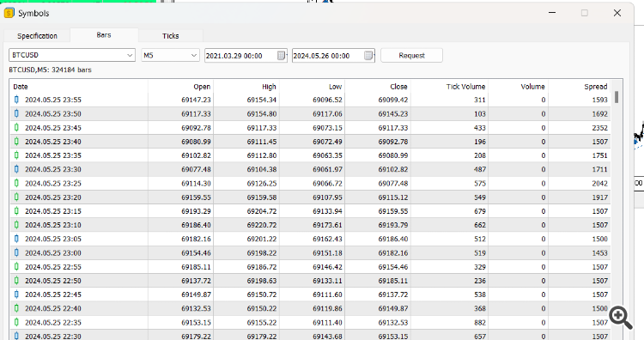The height and width of the screenshot is (340, 644).
Task: Sort by the Volume column header
Action: (519, 87)
